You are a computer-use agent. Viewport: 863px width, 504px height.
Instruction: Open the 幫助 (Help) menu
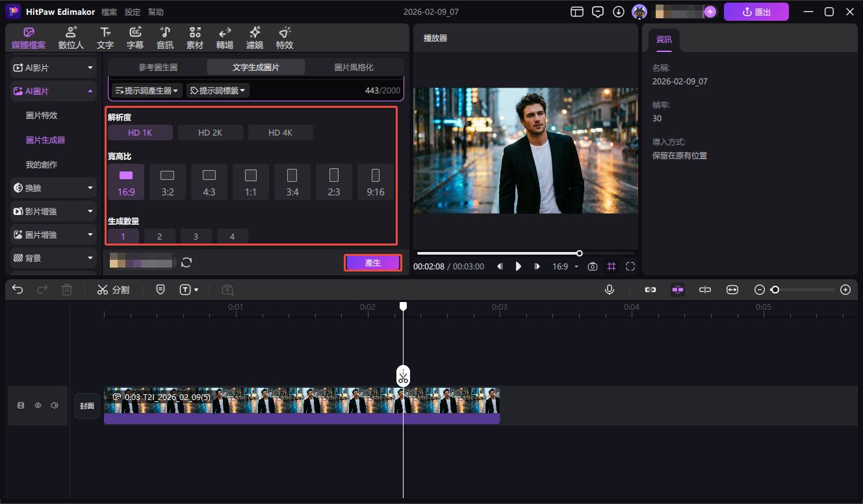pyautogui.click(x=156, y=11)
